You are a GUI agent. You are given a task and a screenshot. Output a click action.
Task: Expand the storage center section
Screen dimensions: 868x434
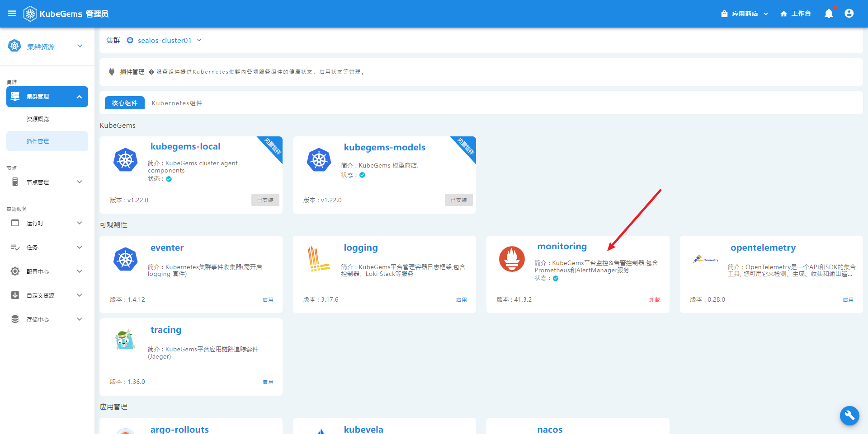pos(80,319)
